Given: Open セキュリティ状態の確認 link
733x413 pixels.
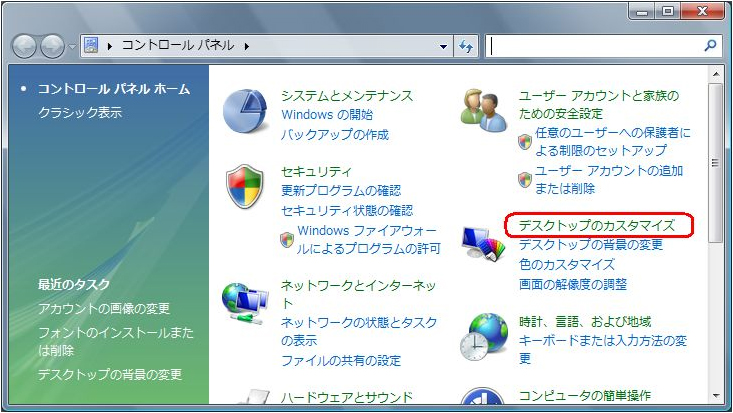Looking at the screenshot, I should 347,211.
